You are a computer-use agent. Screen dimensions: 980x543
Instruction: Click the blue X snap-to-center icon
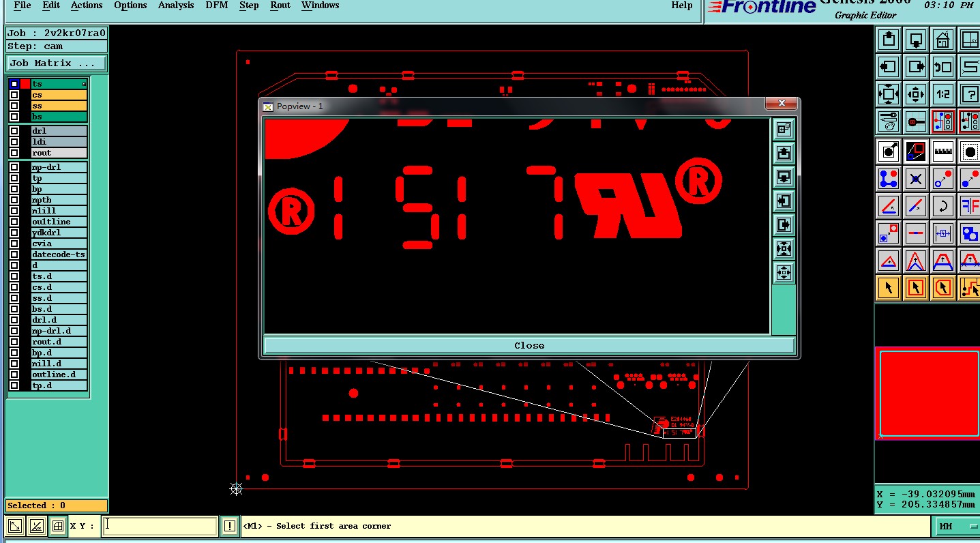(x=916, y=179)
